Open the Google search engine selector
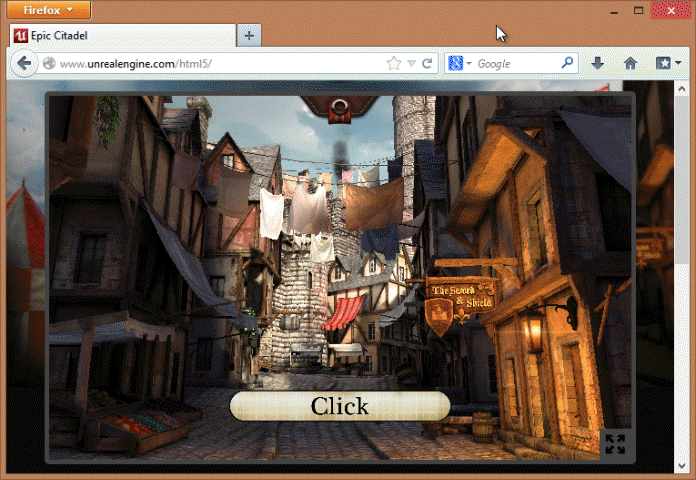This screenshot has height=480, width=696. 459,63
